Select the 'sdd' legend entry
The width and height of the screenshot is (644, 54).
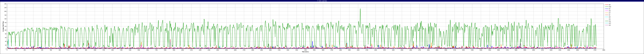610,25
